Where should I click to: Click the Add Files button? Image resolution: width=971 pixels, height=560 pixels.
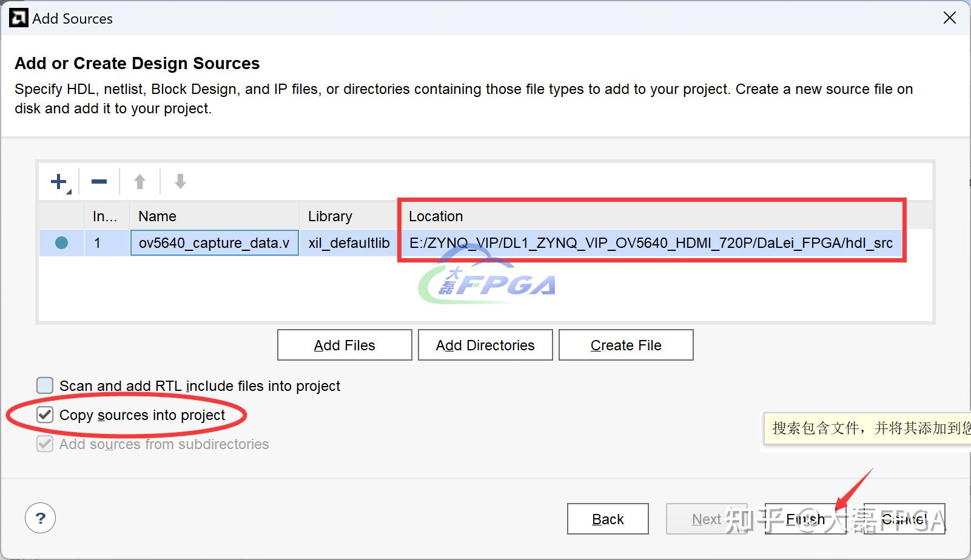344,345
